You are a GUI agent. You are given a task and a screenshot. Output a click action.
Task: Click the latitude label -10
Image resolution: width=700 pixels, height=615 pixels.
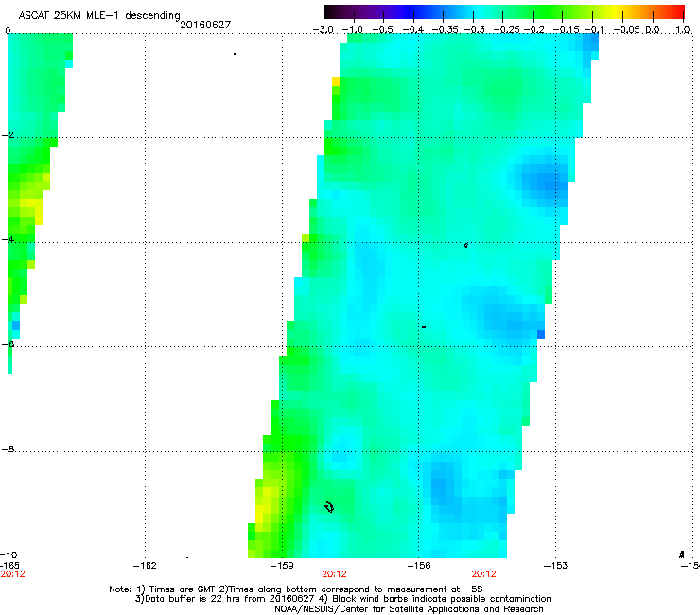9,554
